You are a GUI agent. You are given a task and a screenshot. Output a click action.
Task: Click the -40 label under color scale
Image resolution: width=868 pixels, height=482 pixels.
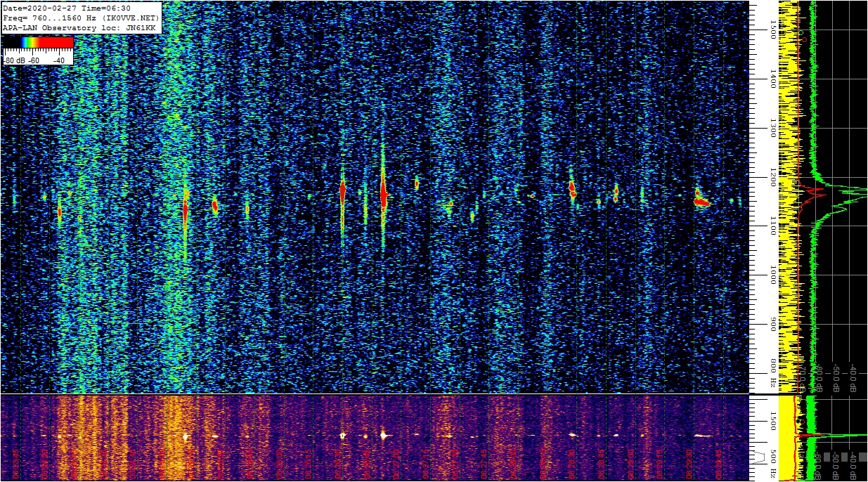click(x=59, y=60)
